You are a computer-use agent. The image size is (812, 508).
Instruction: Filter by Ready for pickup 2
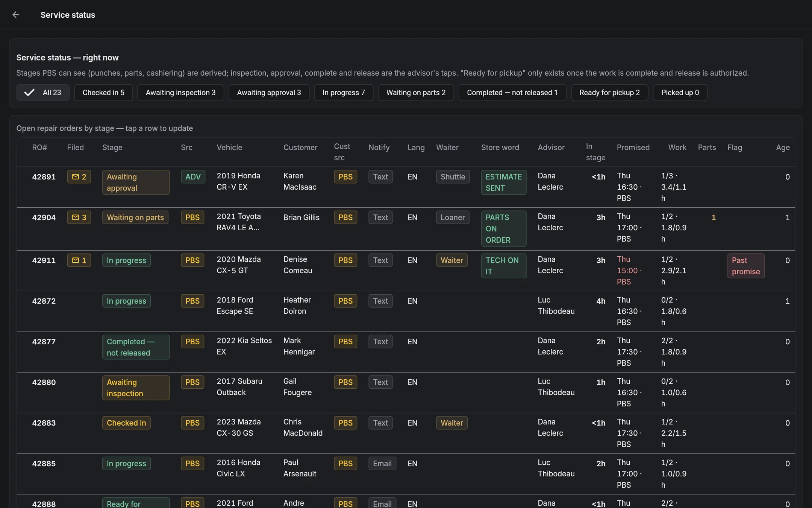609,93
